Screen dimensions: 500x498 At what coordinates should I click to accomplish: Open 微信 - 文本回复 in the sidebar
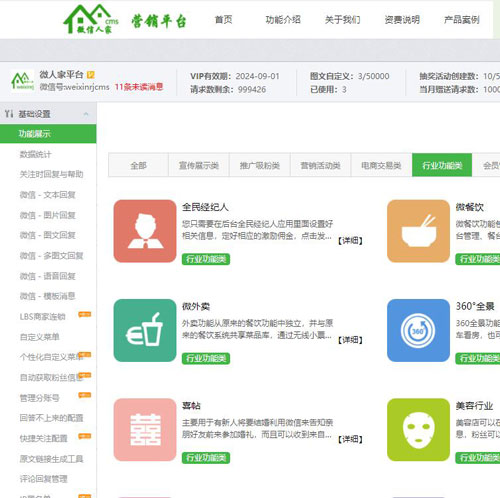pyautogui.click(x=47, y=195)
